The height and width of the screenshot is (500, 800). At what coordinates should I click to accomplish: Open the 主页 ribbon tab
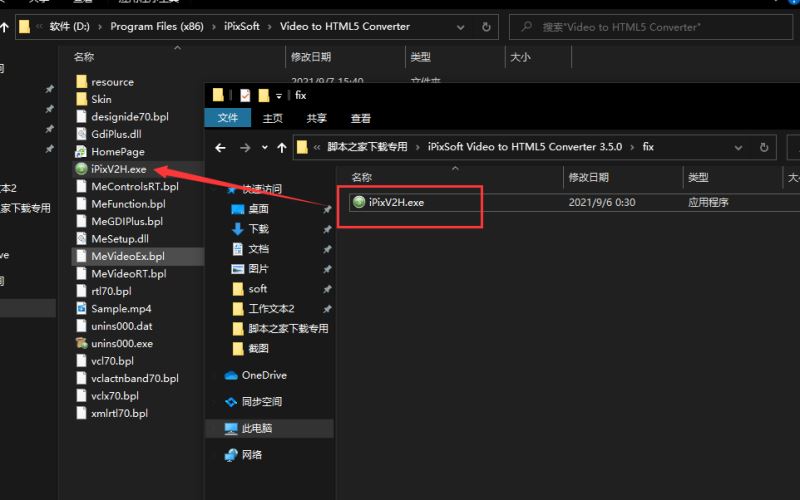pyautogui.click(x=272, y=118)
